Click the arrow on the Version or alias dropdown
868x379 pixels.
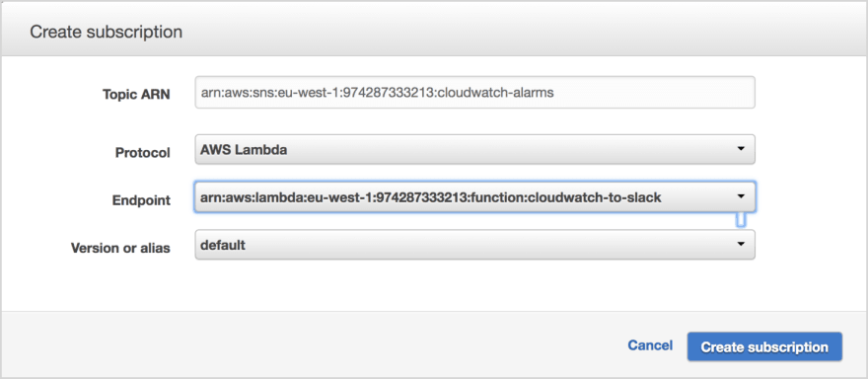pos(740,245)
